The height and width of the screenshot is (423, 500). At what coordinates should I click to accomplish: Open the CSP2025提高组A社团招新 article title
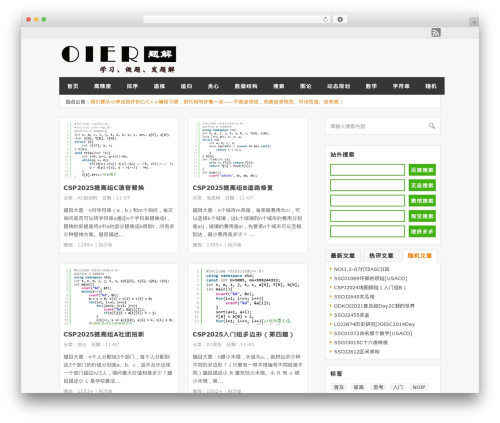pyautogui.click(x=104, y=334)
